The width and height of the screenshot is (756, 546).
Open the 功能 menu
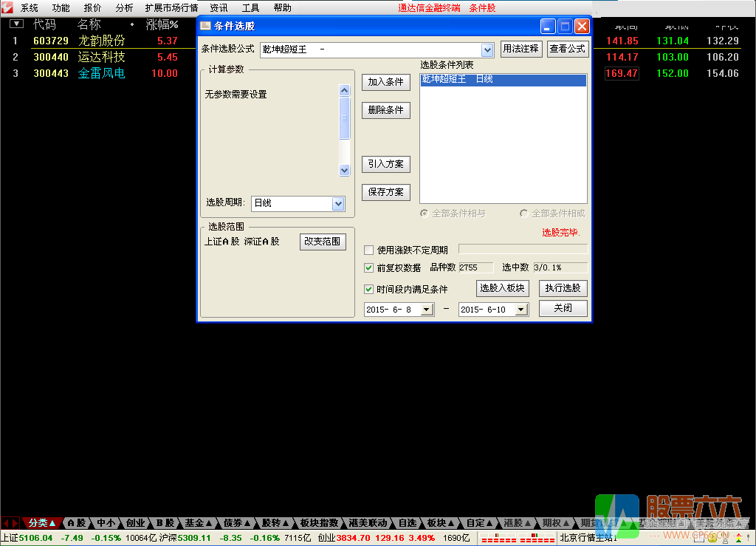coord(61,7)
